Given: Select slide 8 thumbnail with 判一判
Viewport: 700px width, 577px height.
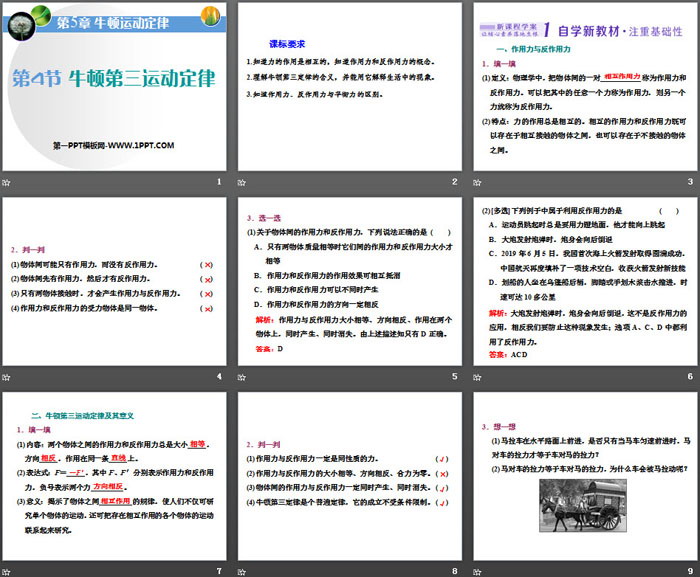Looking at the screenshot, I should [x=349, y=476].
